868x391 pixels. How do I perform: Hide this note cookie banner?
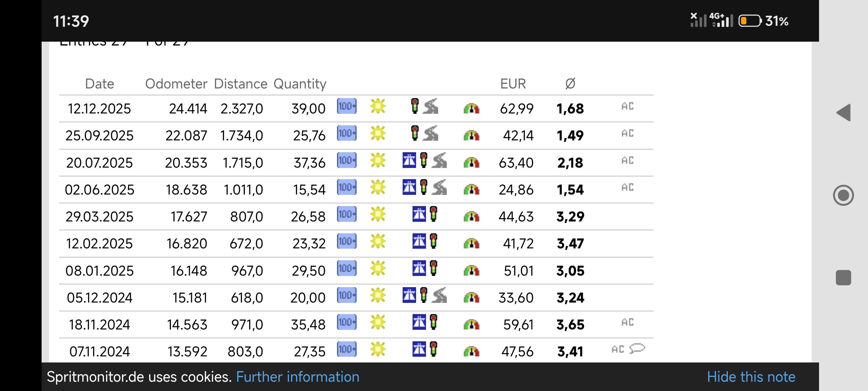pyautogui.click(x=751, y=377)
